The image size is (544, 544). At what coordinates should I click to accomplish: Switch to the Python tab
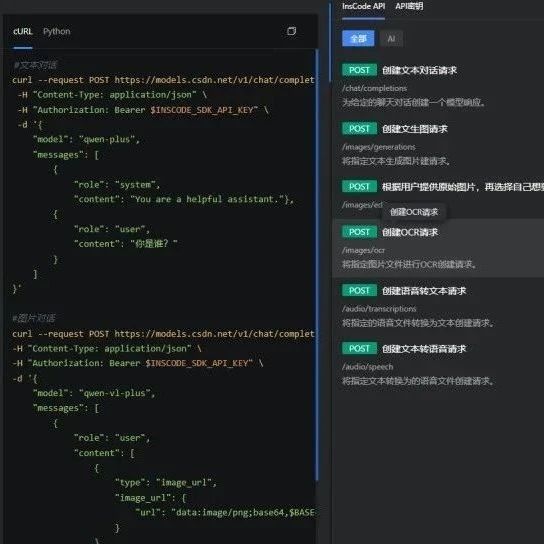click(57, 32)
